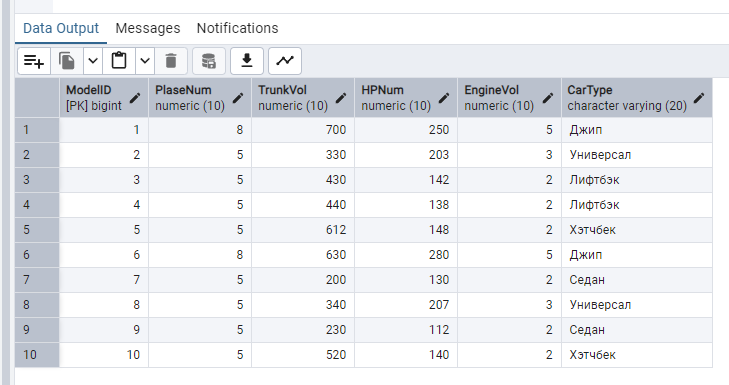
Task: Open the graph visualiser icon
Action: (285, 61)
